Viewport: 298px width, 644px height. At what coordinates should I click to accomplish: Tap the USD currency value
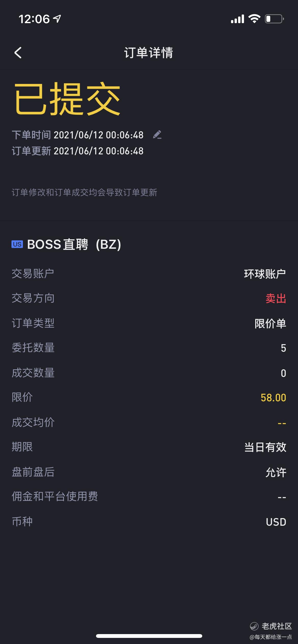pos(276,522)
